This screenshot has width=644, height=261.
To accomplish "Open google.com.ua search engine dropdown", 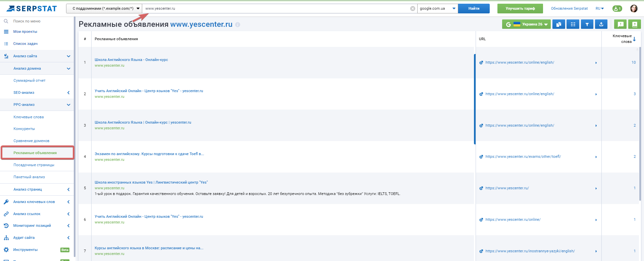I will 437,9.
